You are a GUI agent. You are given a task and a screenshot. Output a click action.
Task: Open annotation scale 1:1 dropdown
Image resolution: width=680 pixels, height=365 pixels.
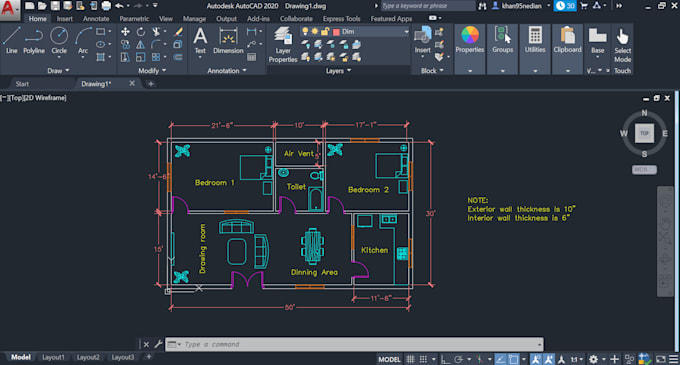coord(576,359)
